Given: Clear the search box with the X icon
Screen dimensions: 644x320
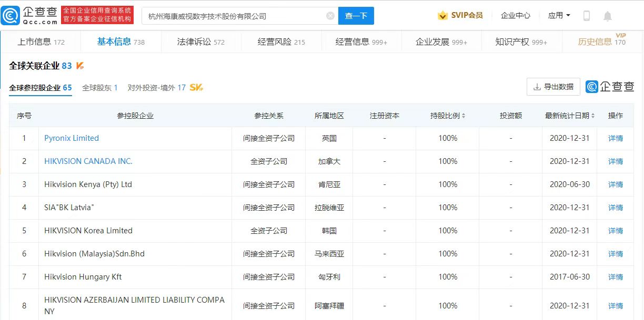Looking at the screenshot, I should coord(330,16).
